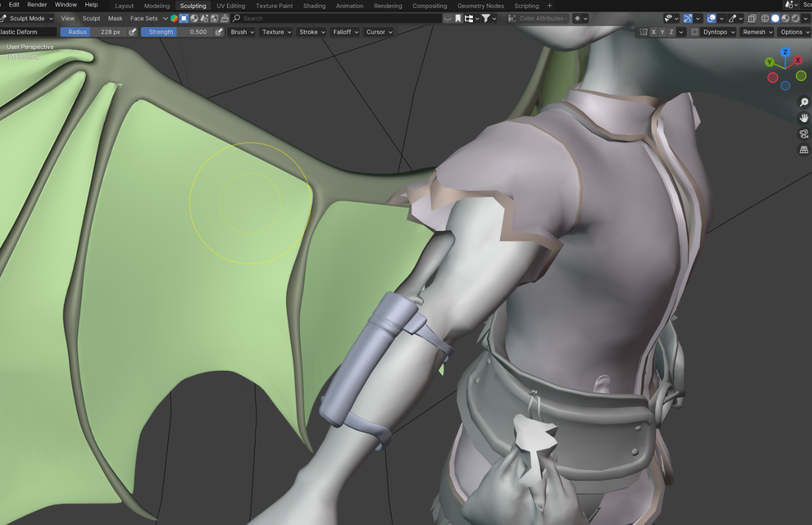Switch to the Modeling workspace tab
This screenshot has height=525, width=812.
tap(157, 5)
